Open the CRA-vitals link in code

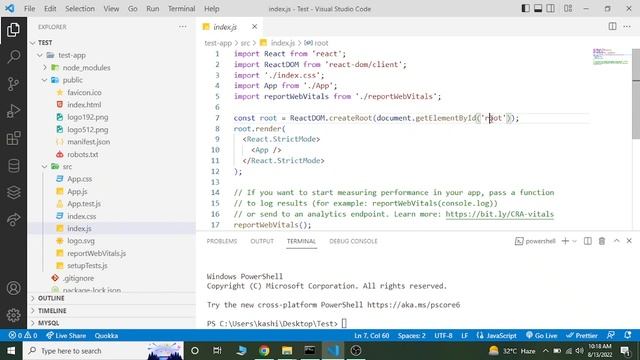point(499,214)
